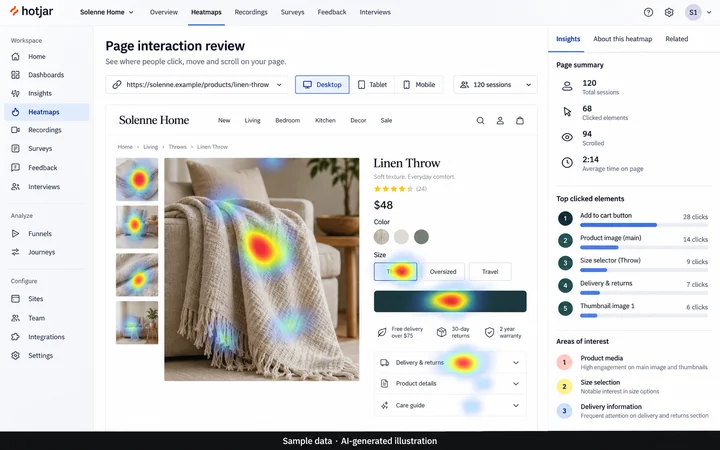This screenshot has height=450, width=720.
Task: Click the fourth thumbnail showing the room scene
Action: [x=137, y=322]
